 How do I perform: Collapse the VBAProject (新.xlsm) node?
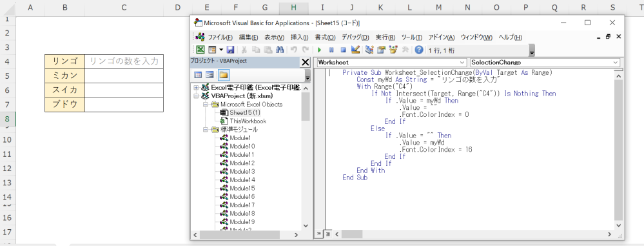(x=196, y=96)
